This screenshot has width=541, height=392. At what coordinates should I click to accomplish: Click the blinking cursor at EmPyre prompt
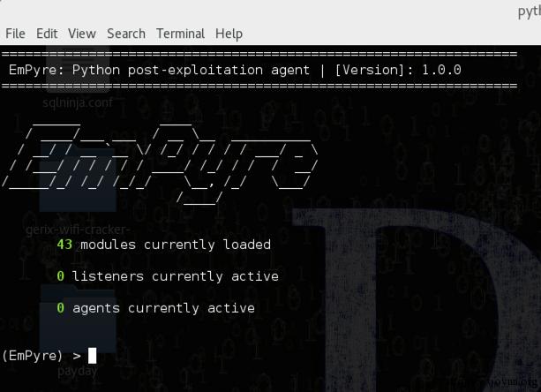(x=92, y=356)
